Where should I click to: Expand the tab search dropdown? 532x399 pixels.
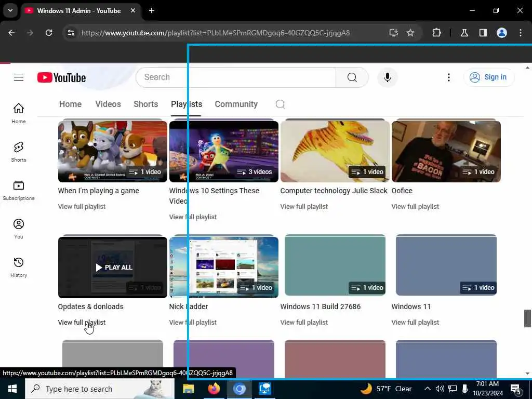click(x=10, y=10)
